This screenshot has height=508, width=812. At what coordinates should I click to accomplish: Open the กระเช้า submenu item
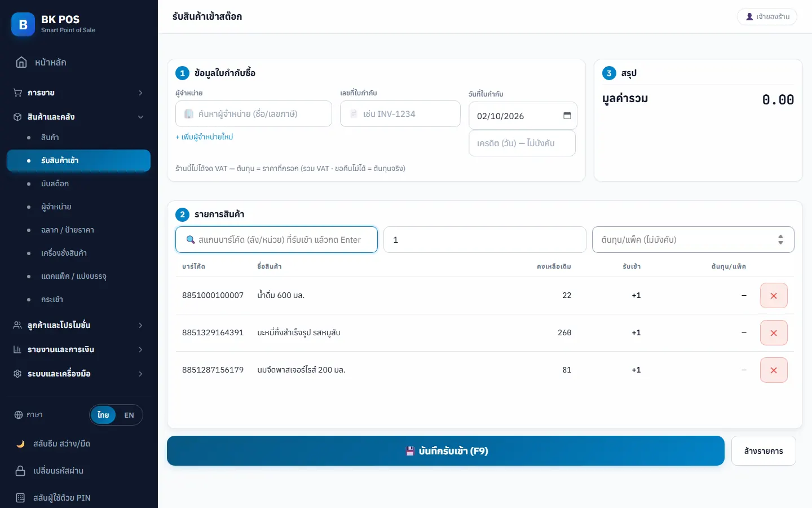point(78,299)
